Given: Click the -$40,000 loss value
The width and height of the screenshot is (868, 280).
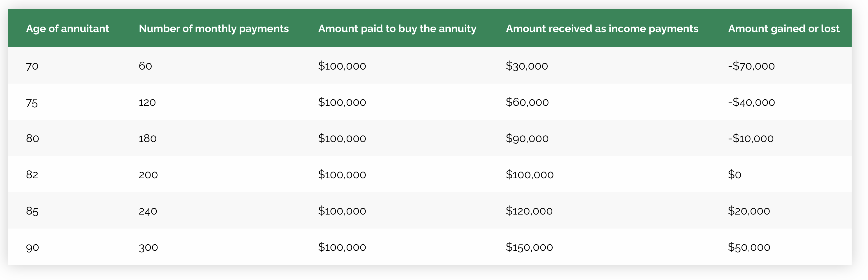Looking at the screenshot, I should (x=751, y=102).
